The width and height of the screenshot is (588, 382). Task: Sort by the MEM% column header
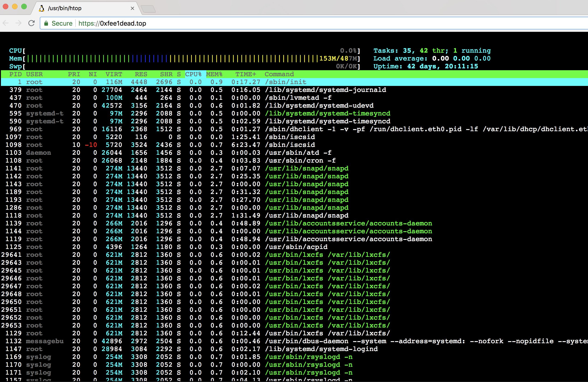pos(214,74)
